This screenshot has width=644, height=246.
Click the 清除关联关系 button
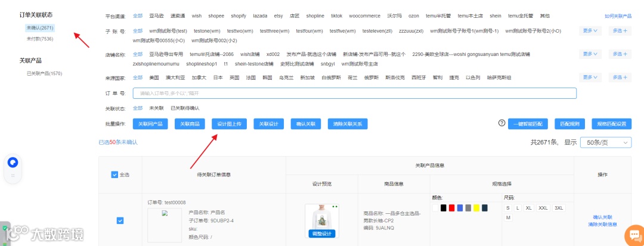pyautogui.click(x=348, y=124)
